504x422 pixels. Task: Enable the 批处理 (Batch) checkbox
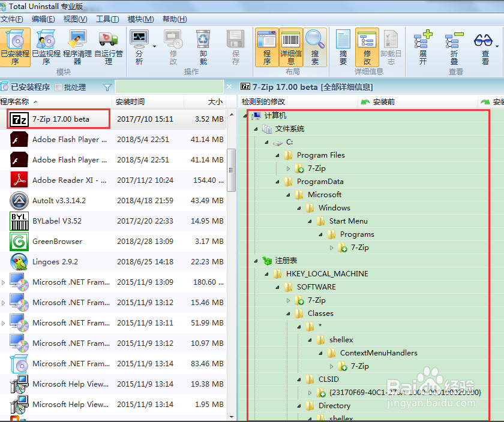[58, 88]
